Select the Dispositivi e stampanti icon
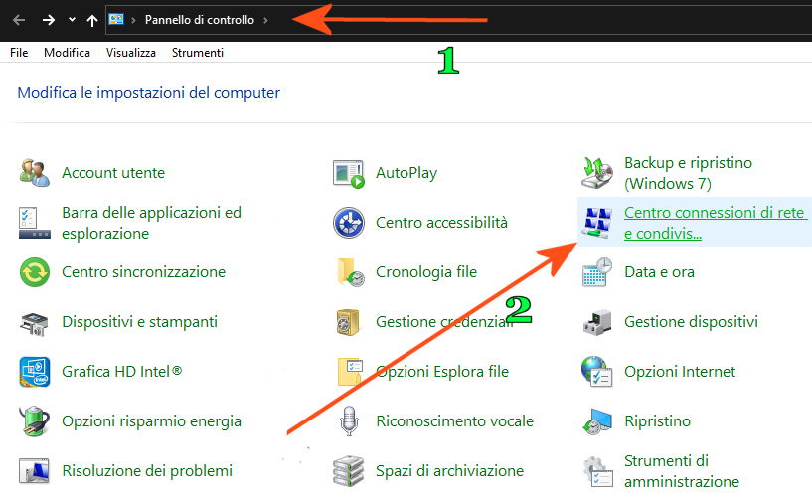The image size is (812, 504). tap(34, 323)
